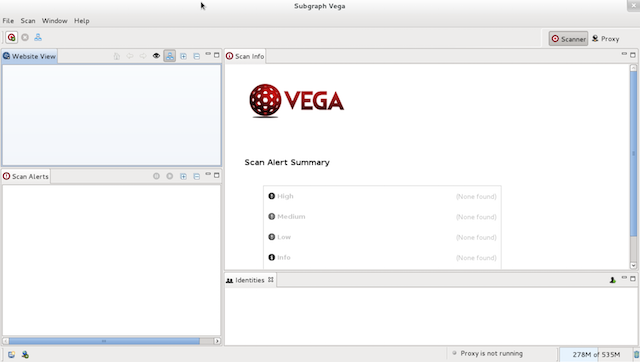Minimize the Identities panel
This screenshot has width=640, height=362.
tap(624, 278)
